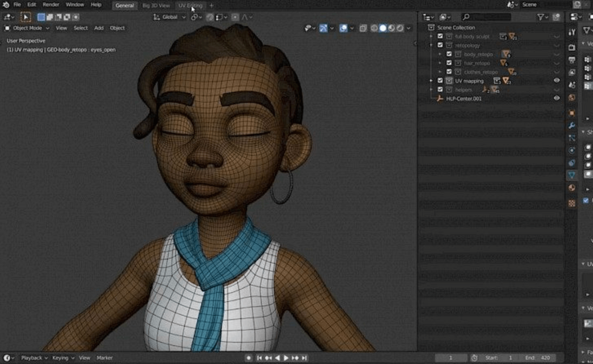593x364 pixels.
Task: Switch to the UV Editing workspace tab
Action: pos(190,6)
